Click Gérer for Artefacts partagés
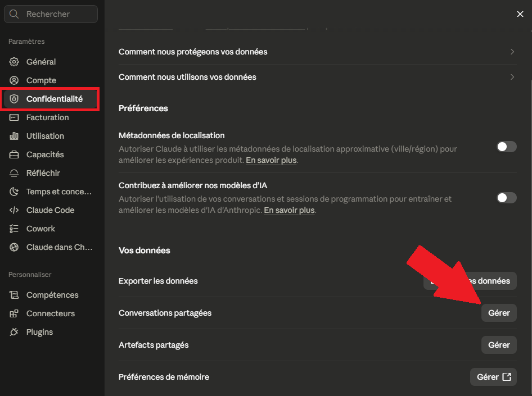 coord(499,345)
